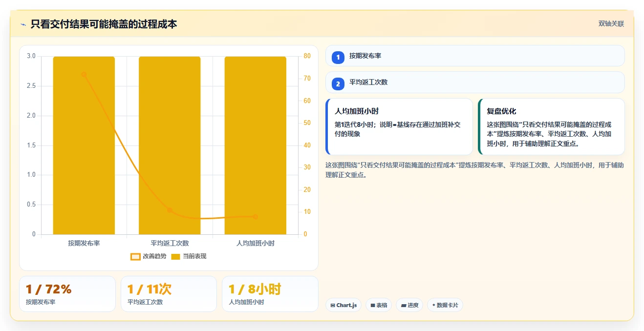Select the Chart.js tag

coord(343,305)
